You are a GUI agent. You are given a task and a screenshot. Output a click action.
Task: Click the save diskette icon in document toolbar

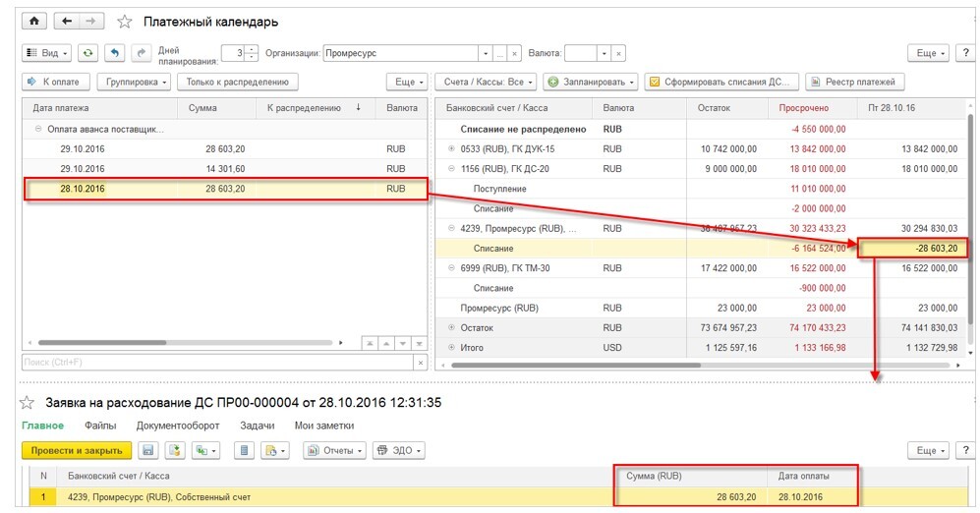click(x=148, y=450)
